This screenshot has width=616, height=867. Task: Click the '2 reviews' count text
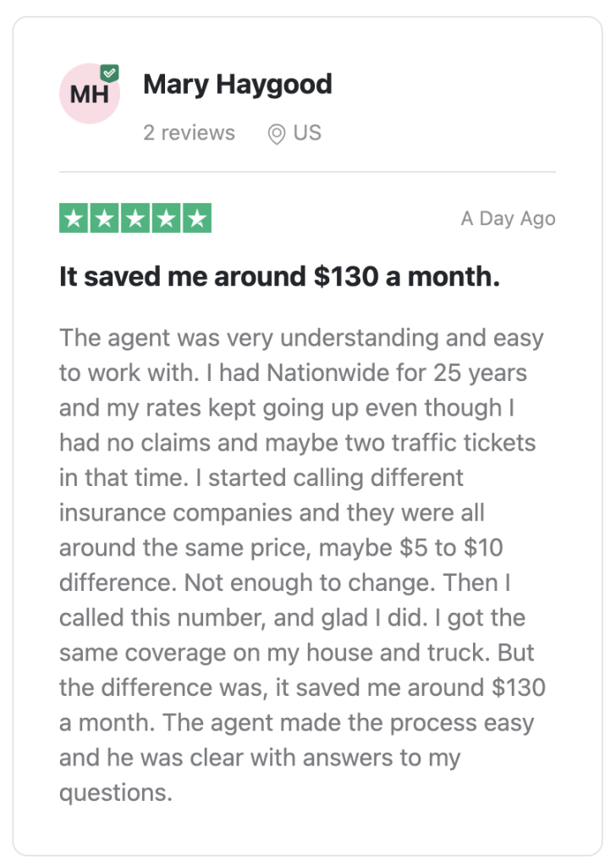pos(189,133)
